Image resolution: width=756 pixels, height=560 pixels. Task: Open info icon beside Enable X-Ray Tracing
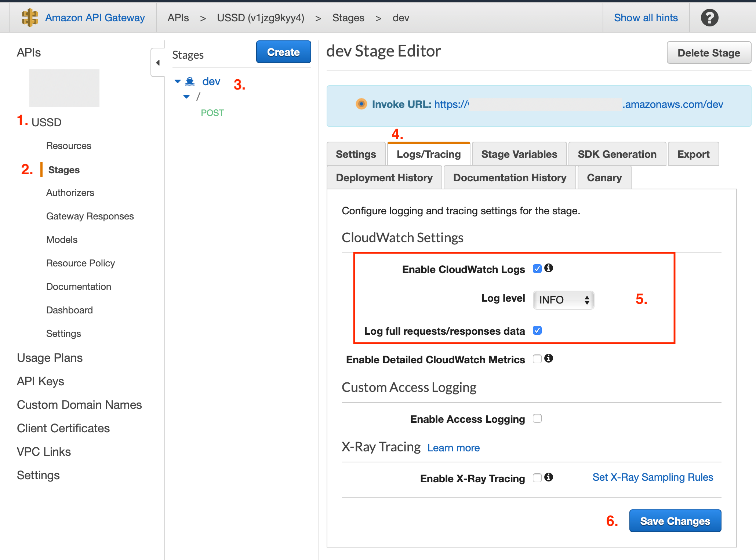(x=549, y=477)
